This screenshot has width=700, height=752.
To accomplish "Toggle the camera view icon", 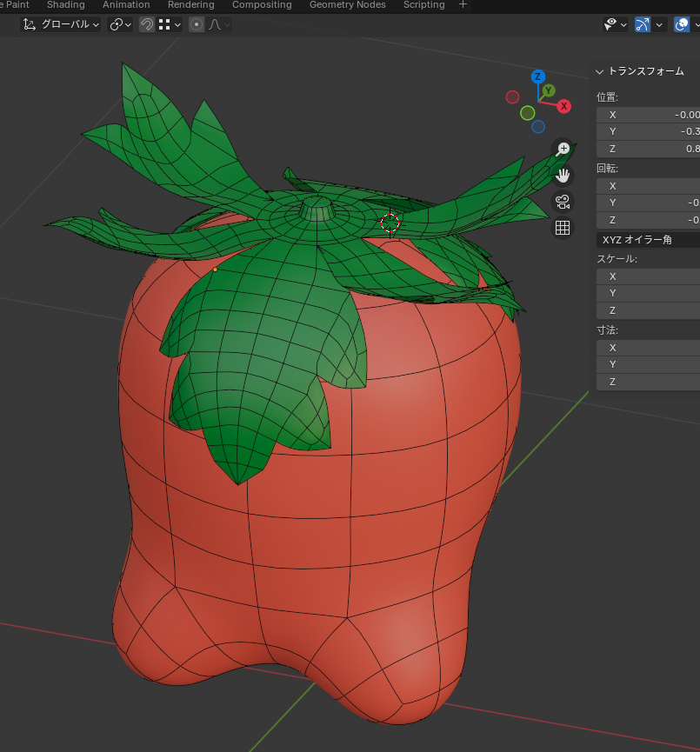I will [x=563, y=202].
